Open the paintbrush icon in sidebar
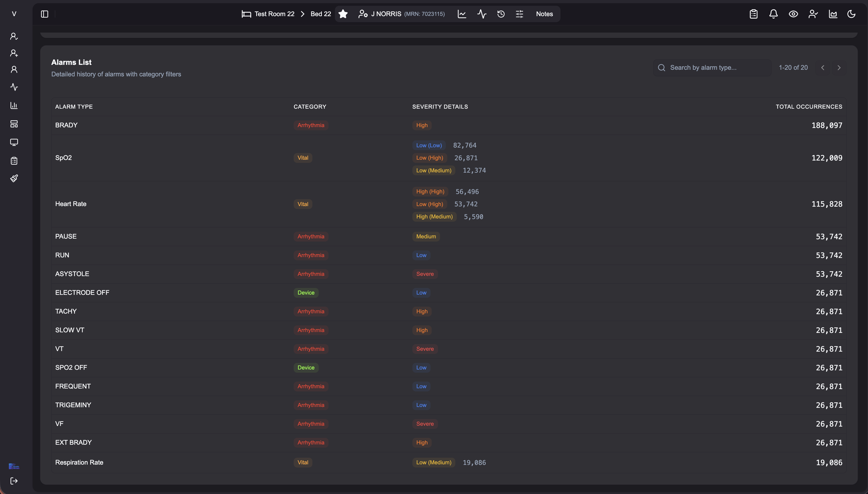 (14, 178)
